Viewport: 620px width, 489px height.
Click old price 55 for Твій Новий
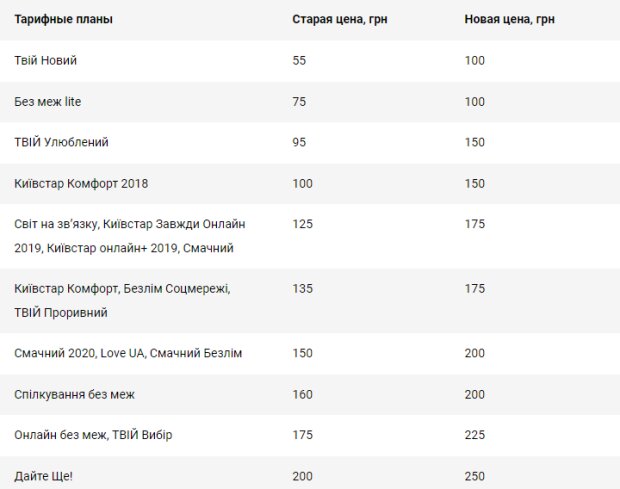[x=299, y=60]
